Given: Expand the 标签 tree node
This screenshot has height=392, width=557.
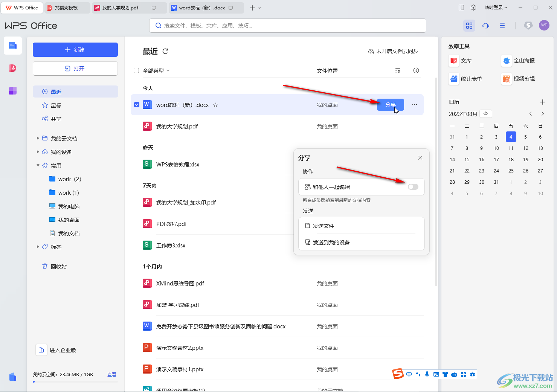Looking at the screenshot, I should click(x=38, y=247).
